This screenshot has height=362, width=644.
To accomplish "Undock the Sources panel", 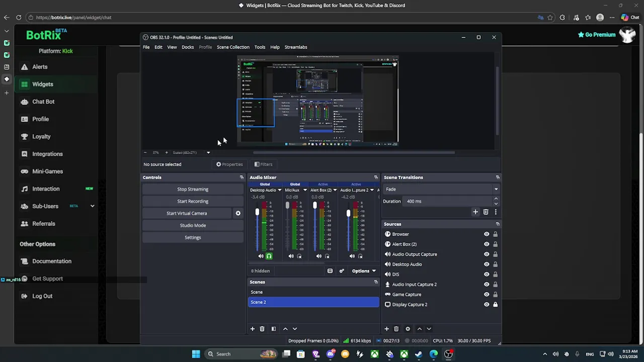I will coord(498,224).
